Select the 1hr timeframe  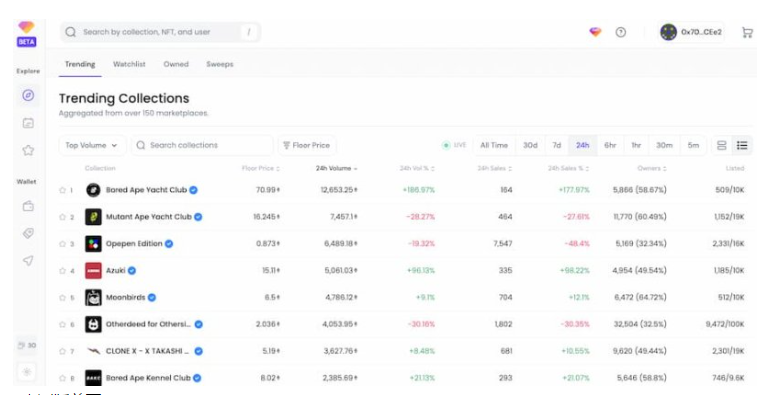tap(636, 145)
